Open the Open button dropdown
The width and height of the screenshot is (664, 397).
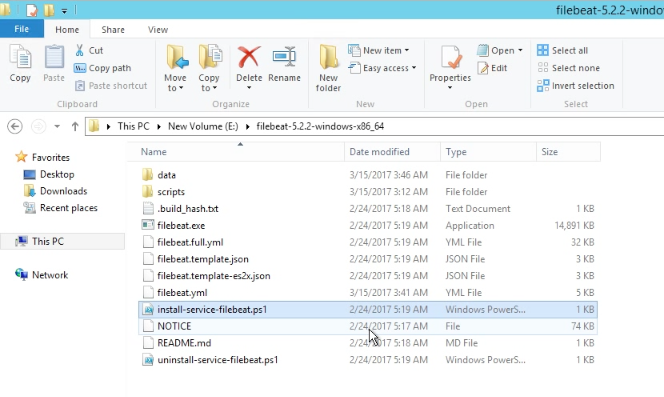pyautogui.click(x=500, y=50)
